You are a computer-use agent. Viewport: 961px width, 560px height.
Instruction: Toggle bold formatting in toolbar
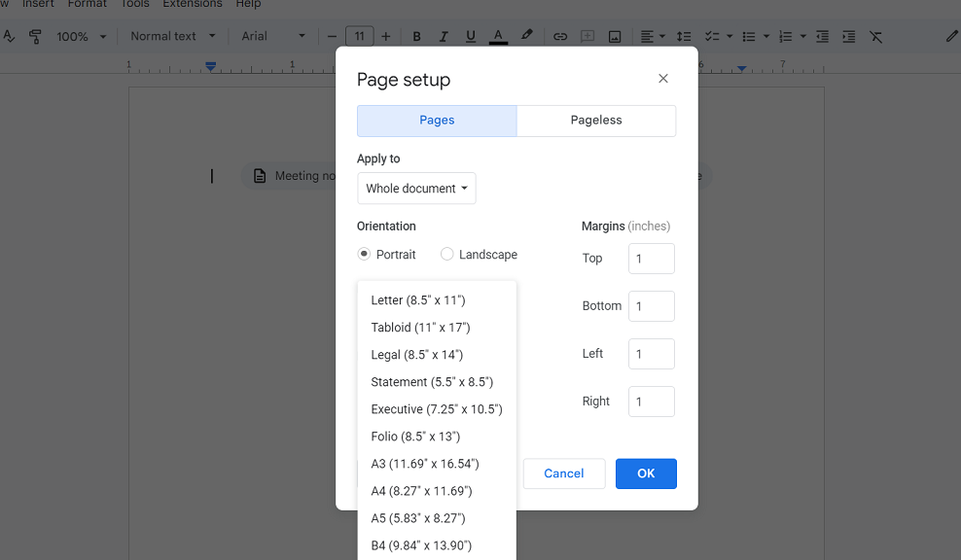(416, 37)
